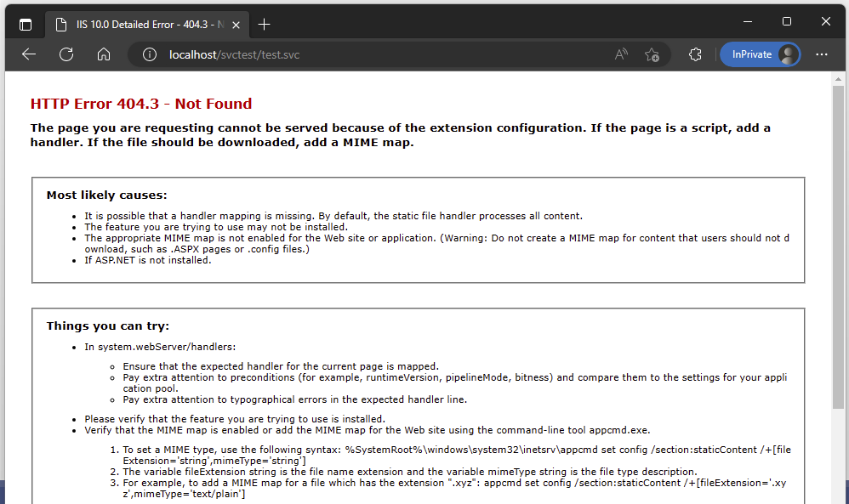Maximize the browser window
Screen dimensions: 849x504
(x=787, y=21)
